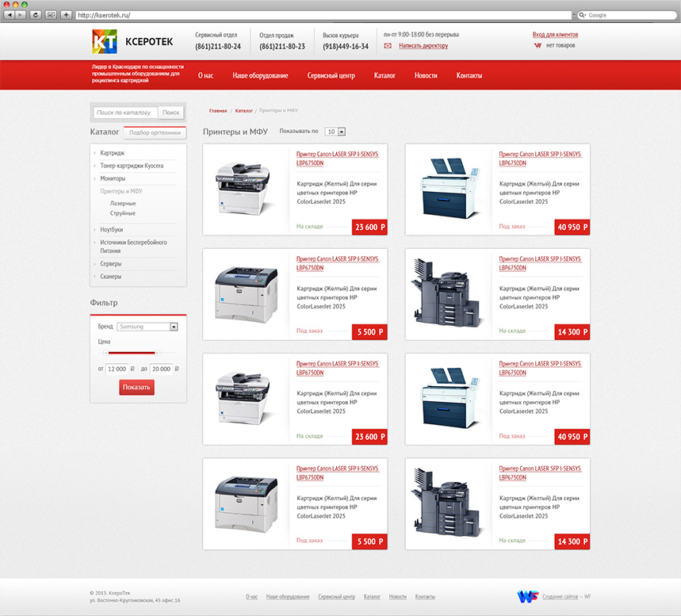
Task: Click the topmost 23 600 P price tag
Action: [x=369, y=228]
